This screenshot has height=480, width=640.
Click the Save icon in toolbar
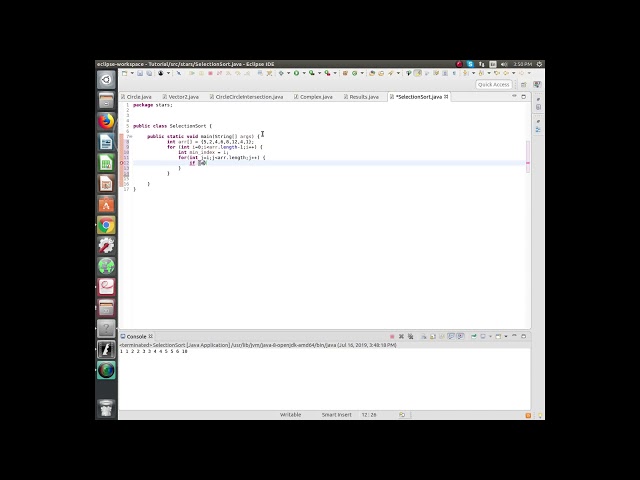(x=140, y=73)
